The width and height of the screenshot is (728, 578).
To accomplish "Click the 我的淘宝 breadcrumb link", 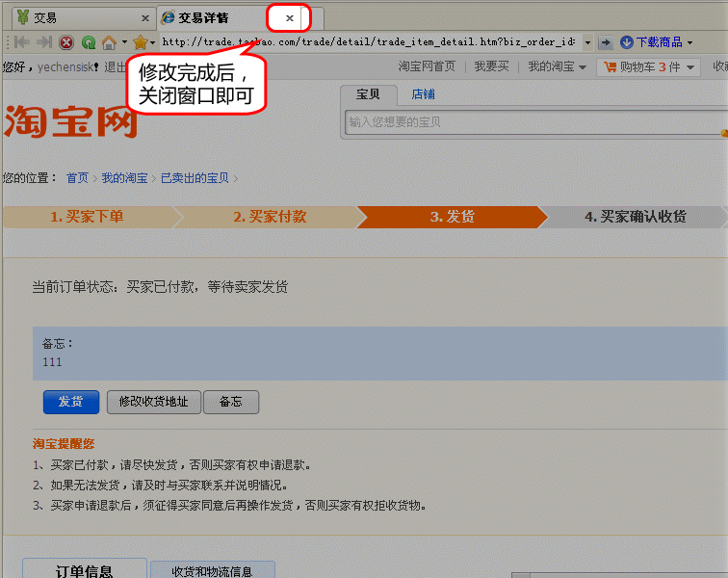I will tap(124, 178).
